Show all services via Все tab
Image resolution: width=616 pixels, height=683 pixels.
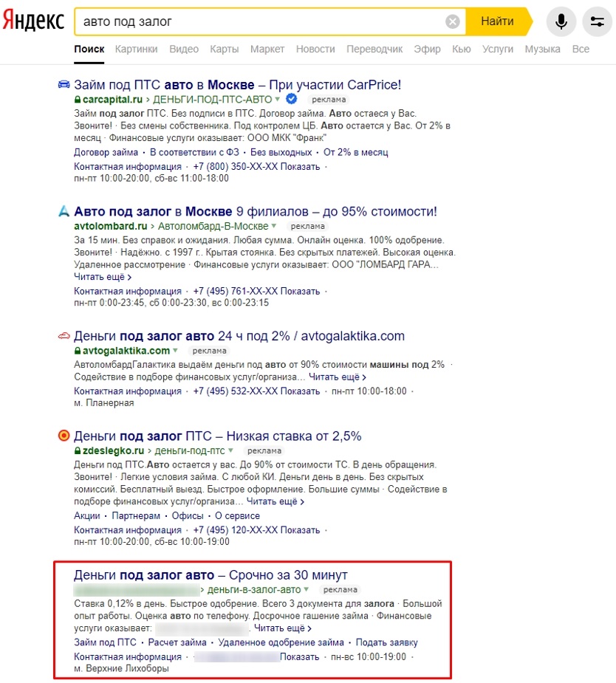pyautogui.click(x=581, y=49)
